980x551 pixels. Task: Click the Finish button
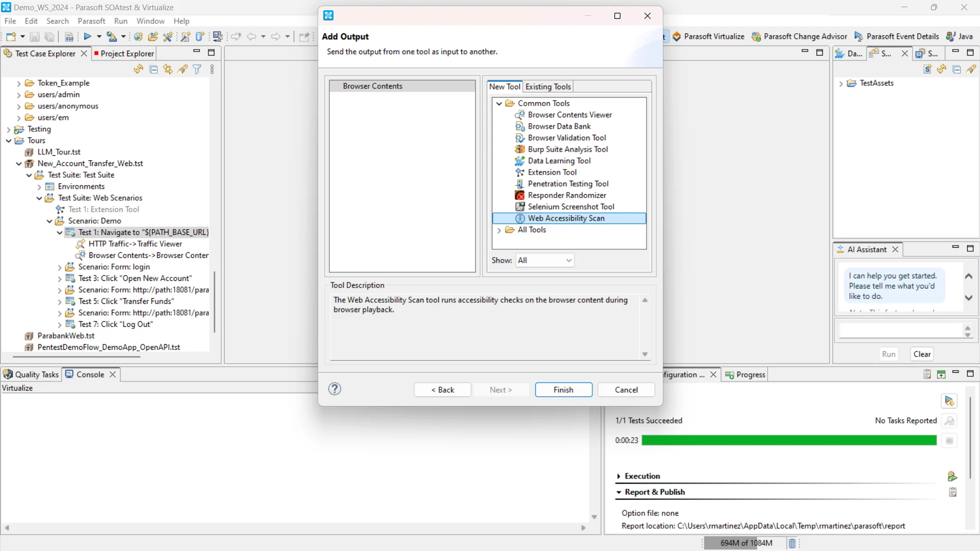tap(563, 390)
